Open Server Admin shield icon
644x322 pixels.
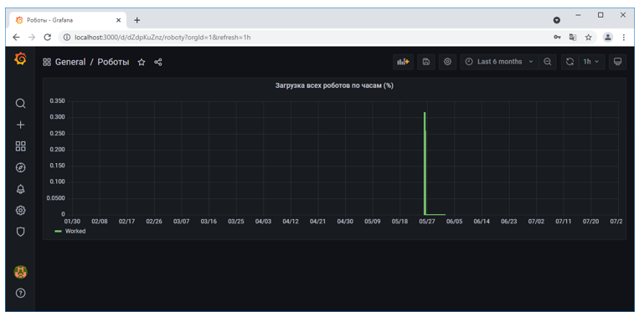pyautogui.click(x=21, y=232)
